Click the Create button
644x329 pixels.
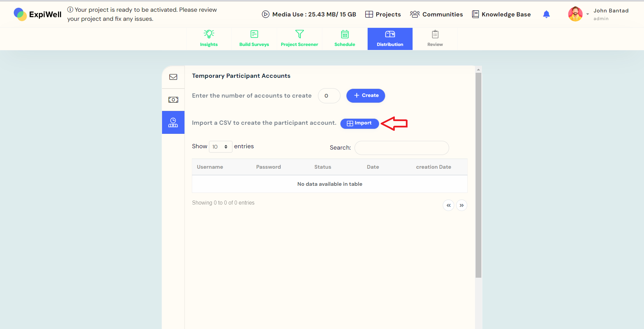coord(366,96)
